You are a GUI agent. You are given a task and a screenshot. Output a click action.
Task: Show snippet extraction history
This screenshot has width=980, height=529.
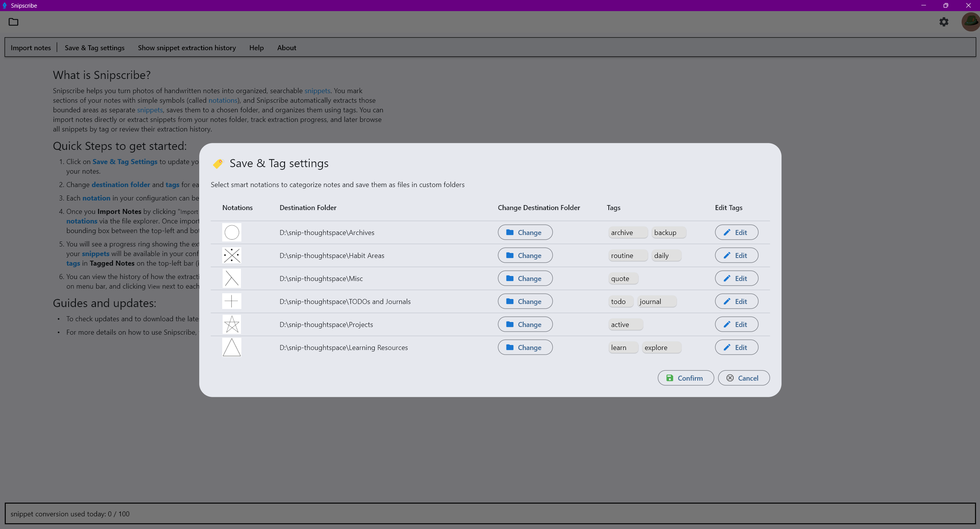[187, 47]
